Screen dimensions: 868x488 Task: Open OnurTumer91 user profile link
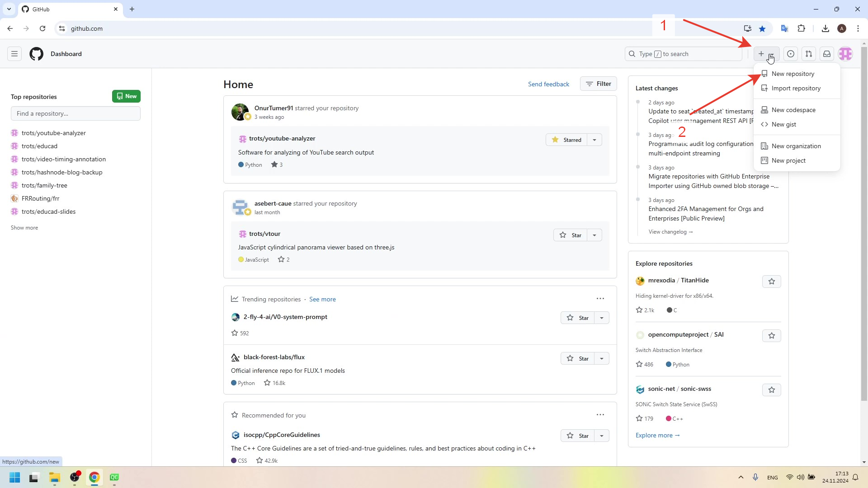click(274, 108)
